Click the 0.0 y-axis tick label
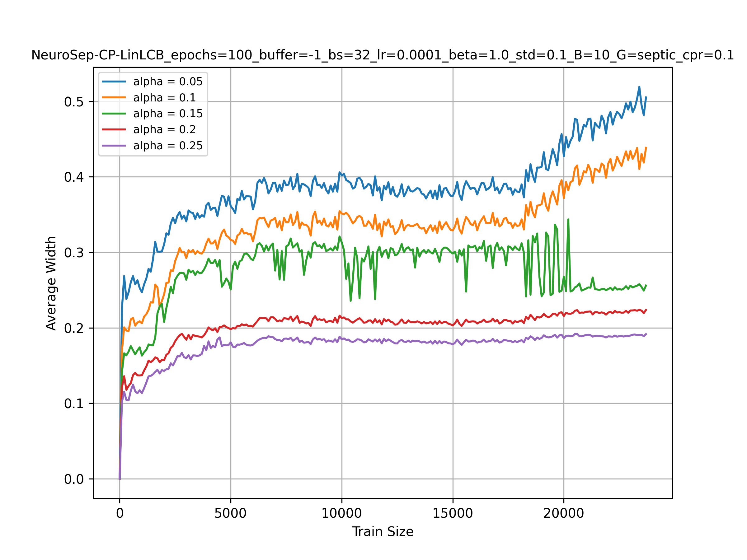This screenshot has width=747, height=560. coord(74,479)
